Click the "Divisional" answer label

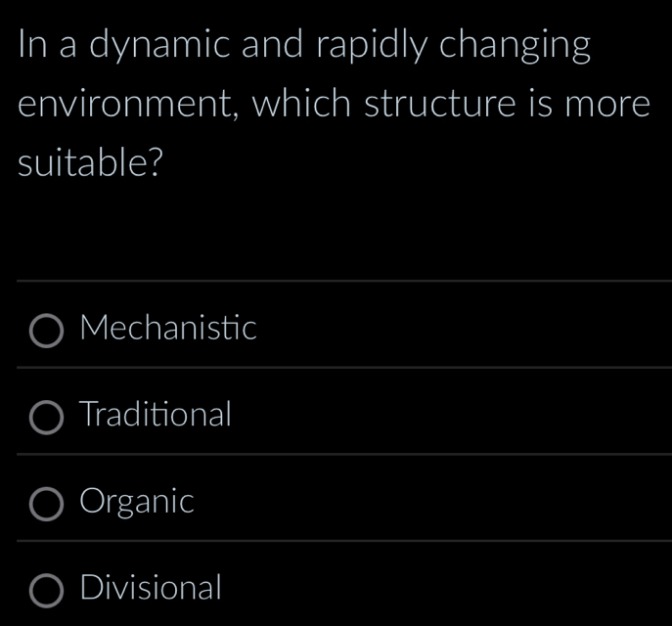(x=152, y=588)
